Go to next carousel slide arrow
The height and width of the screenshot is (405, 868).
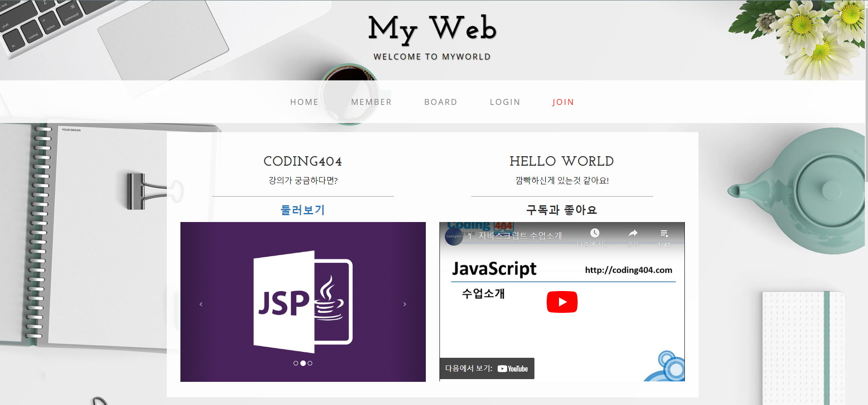click(x=405, y=304)
